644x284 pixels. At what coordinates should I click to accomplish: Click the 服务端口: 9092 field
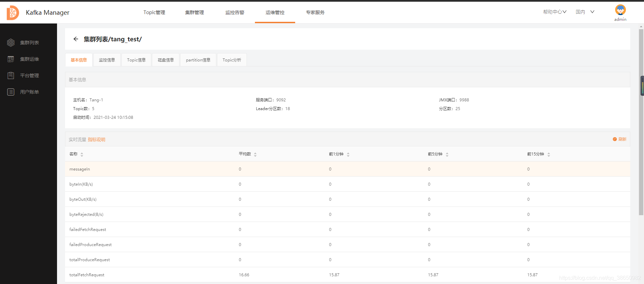[271, 100]
